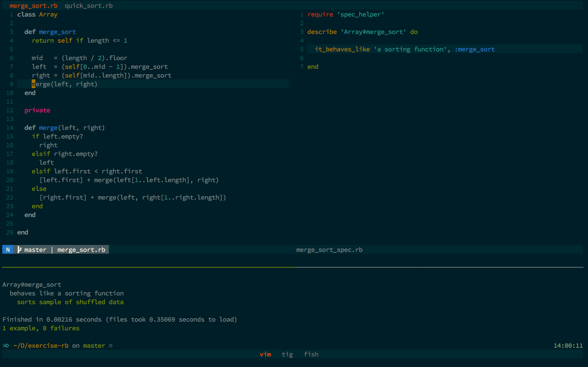This screenshot has height=367, width=588.
Task: Select the vim tmux window
Action: (265, 354)
